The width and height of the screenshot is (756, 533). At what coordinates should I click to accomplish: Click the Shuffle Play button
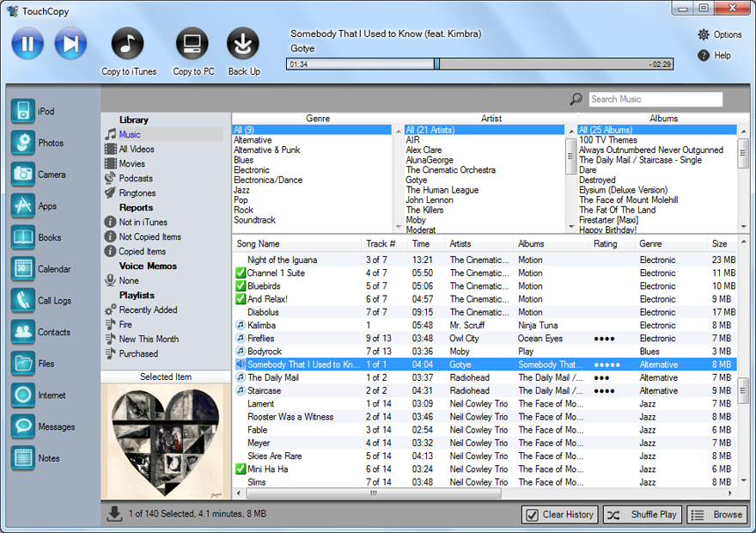pos(643,514)
